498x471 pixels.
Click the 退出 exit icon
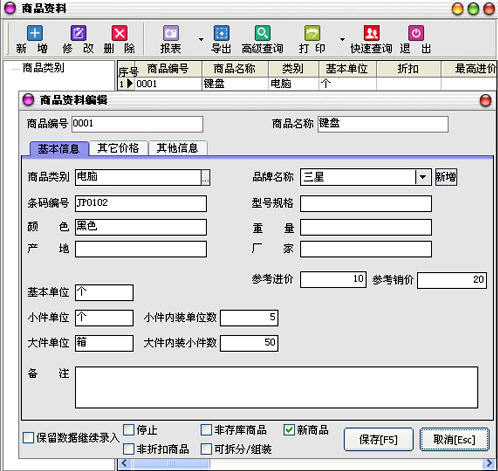(x=416, y=33)
